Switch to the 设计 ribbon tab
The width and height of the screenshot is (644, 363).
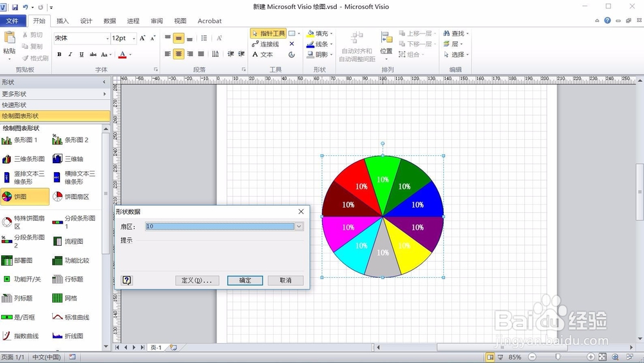(86, 21)
